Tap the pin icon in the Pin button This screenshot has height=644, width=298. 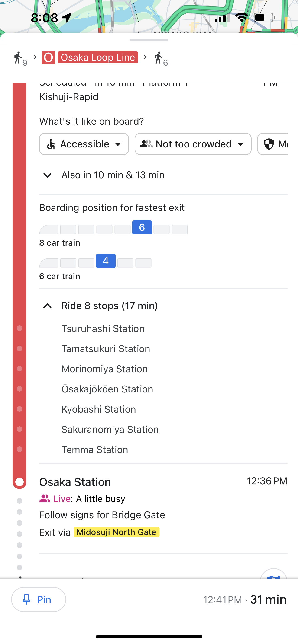[26, 599]
